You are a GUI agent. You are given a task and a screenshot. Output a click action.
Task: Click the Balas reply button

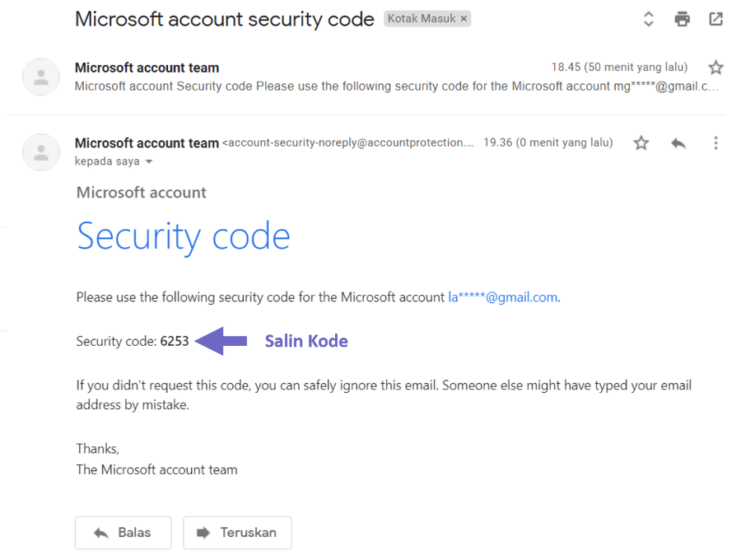point(123,533)
